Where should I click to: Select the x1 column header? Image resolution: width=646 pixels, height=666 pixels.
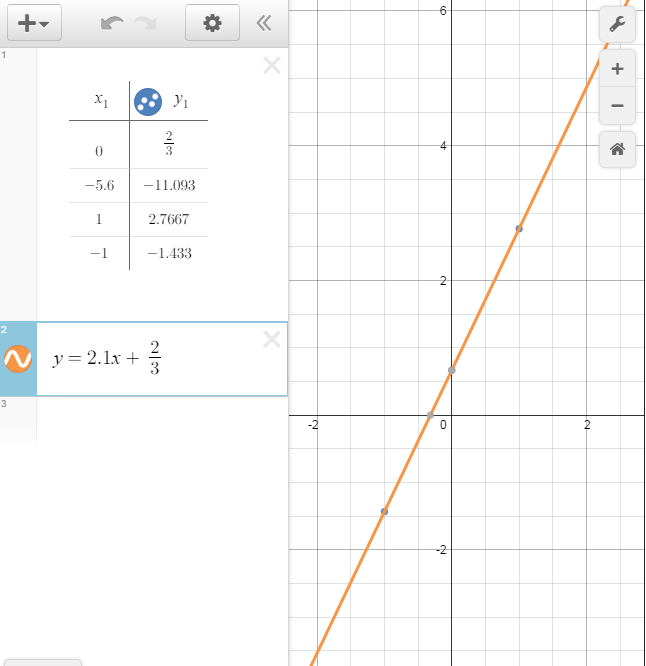tap(101, 100)
